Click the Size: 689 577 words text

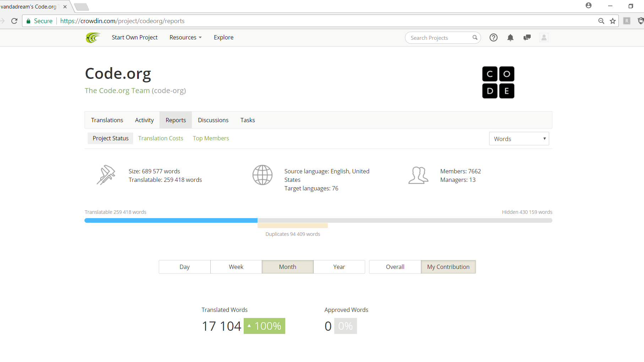point(154,171)
